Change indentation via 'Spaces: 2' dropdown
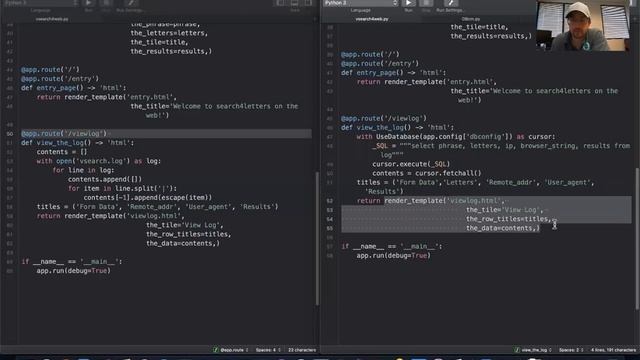Viewport: 640px width, 360px height. [x=571, y=350]
